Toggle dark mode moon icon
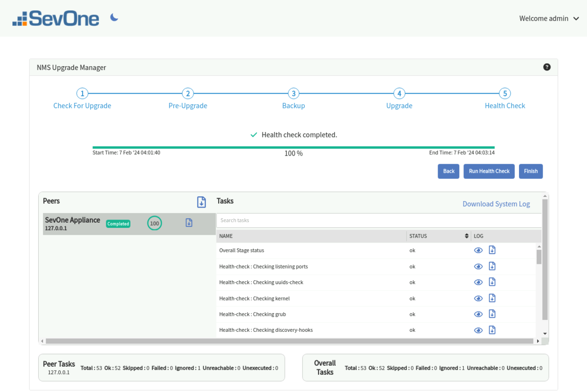This screenshot has width=587, height=392. (x=114, y=18)
